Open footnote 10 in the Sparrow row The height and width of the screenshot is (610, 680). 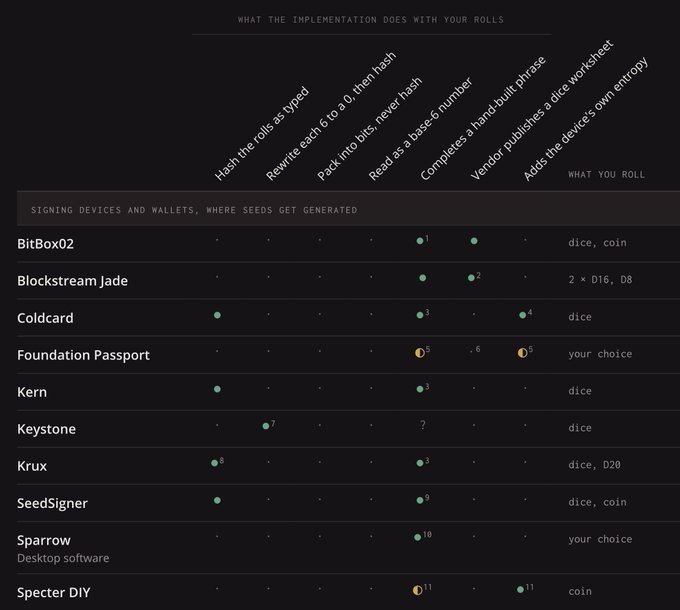click(427, 535)
